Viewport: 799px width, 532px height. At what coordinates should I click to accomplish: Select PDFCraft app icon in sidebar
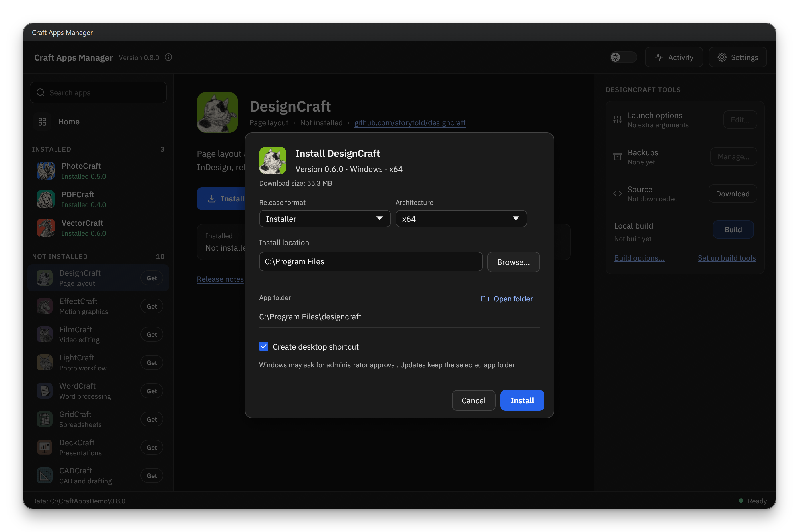pyautogui.click(x=45, y=199)
